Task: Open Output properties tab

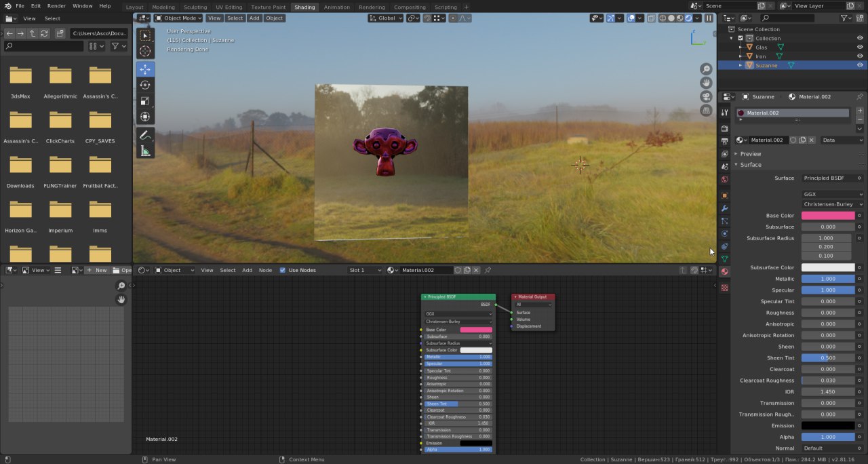Action: [725, 141]
